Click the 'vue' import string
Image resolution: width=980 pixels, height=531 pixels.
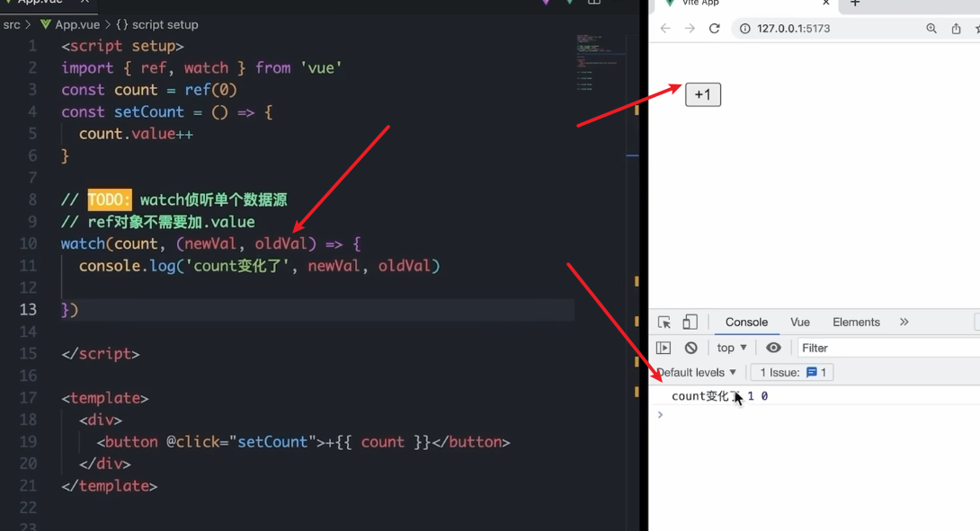click(321, 68)
